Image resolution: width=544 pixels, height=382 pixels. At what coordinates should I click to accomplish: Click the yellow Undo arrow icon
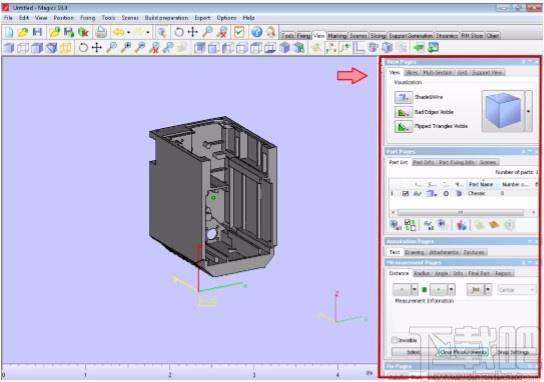(119, 32)
